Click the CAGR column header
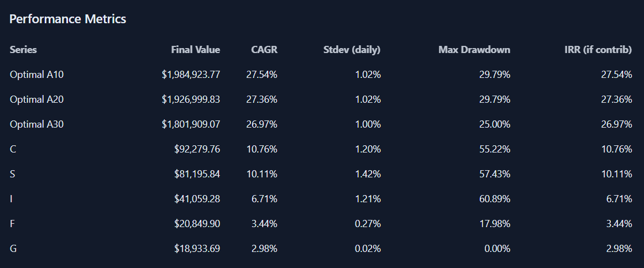The width and height of the screenshot is (644, 268). click(264, 50)
